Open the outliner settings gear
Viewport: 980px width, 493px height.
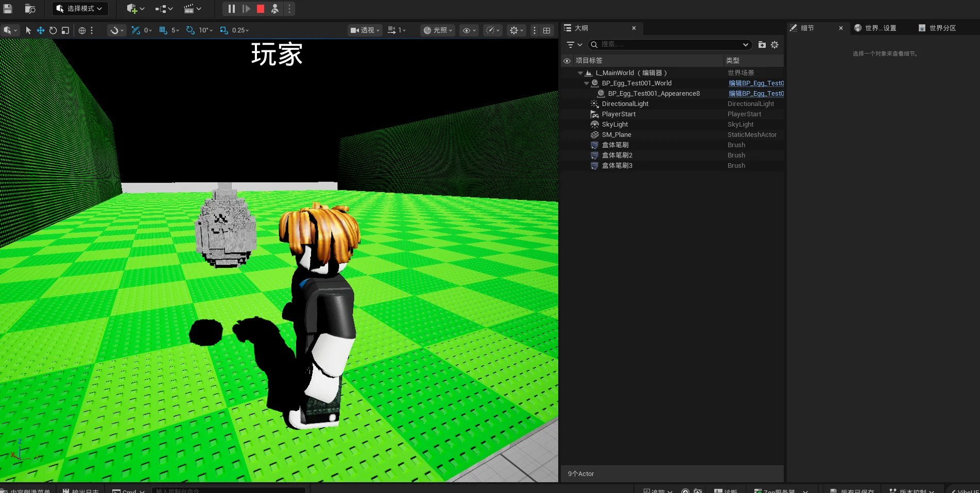pyautogui.click(x=775, y=45)
